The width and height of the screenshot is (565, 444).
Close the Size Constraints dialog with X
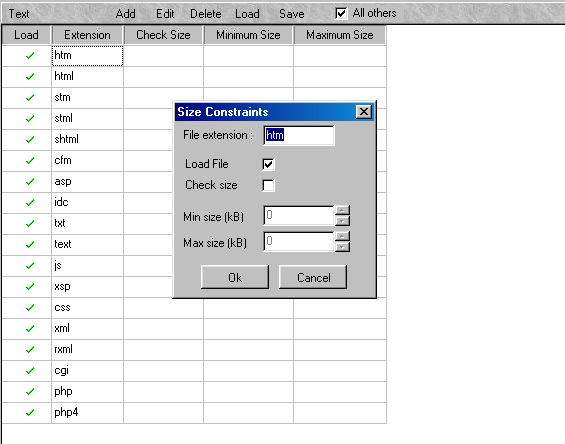coord(364,112)
